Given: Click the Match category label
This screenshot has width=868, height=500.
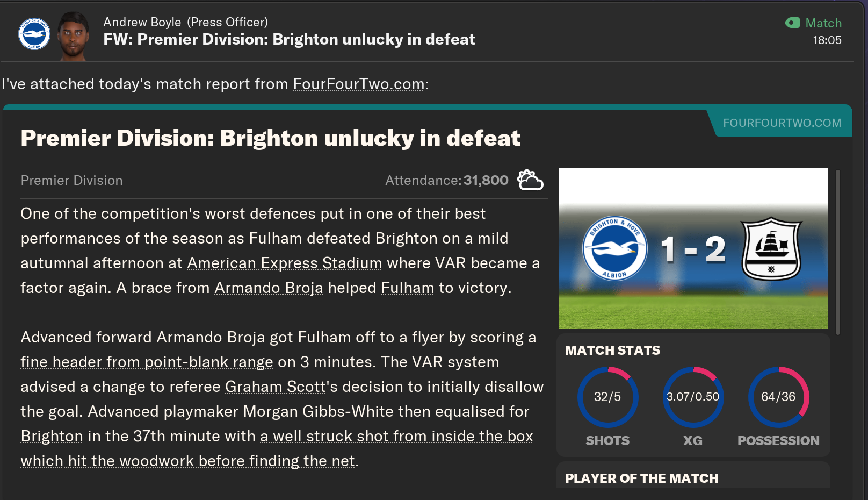Looking at the screenshot, I should coord(823,23).
